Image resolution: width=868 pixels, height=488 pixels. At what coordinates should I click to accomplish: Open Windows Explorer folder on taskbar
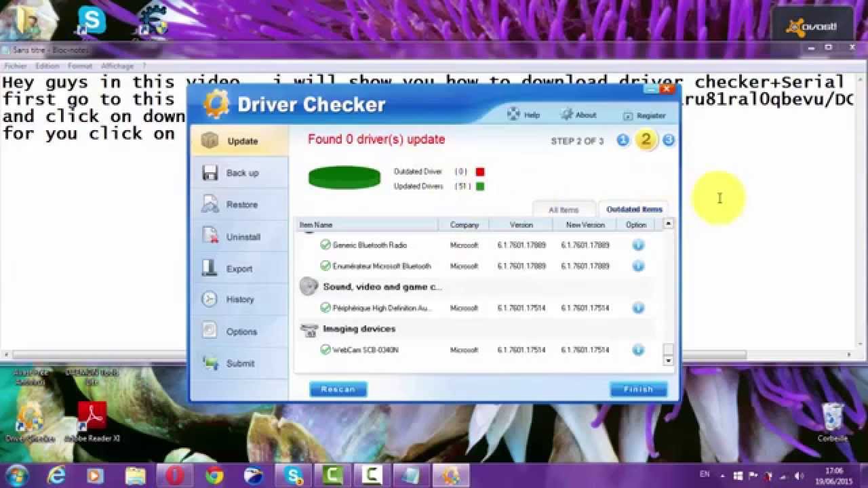135,476
